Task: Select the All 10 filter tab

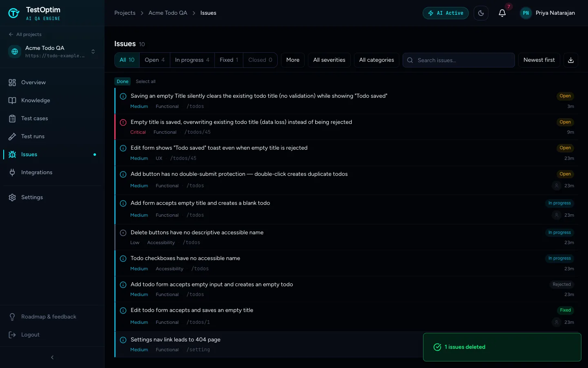Action: pos(127,60)
